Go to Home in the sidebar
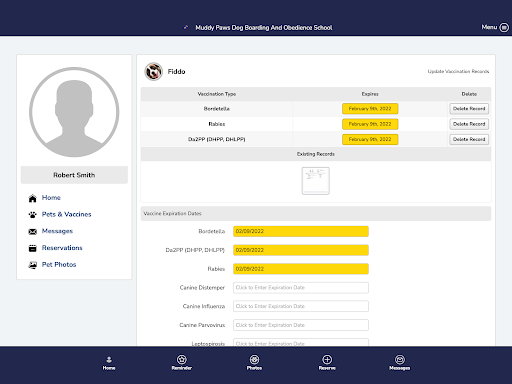 [51, 198]
